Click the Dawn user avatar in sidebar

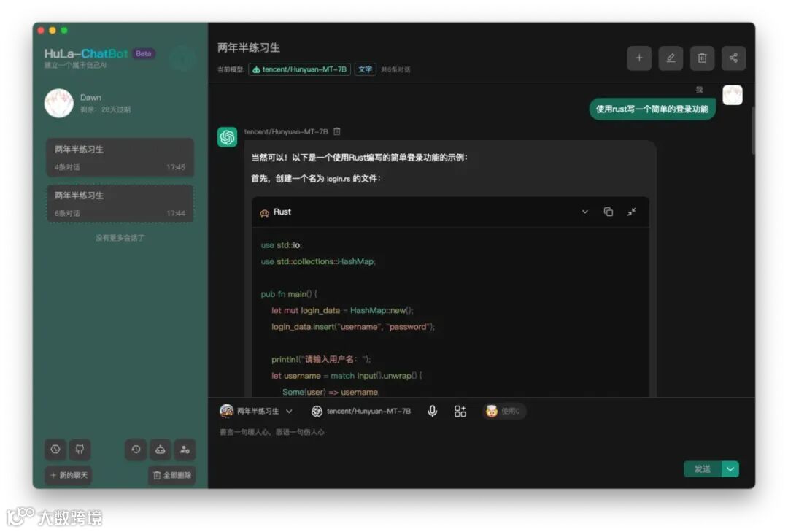click(59, 103)
